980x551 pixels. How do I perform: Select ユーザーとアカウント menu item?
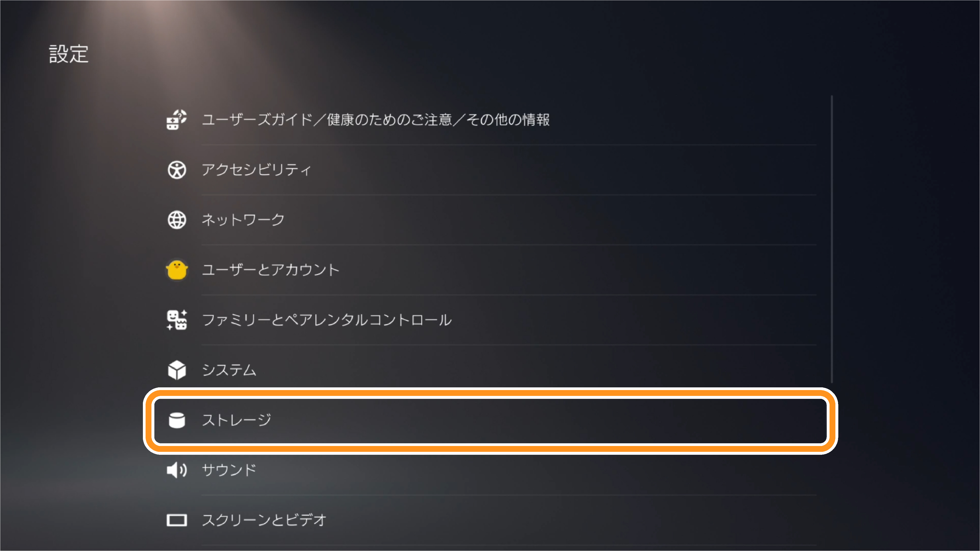491,270
